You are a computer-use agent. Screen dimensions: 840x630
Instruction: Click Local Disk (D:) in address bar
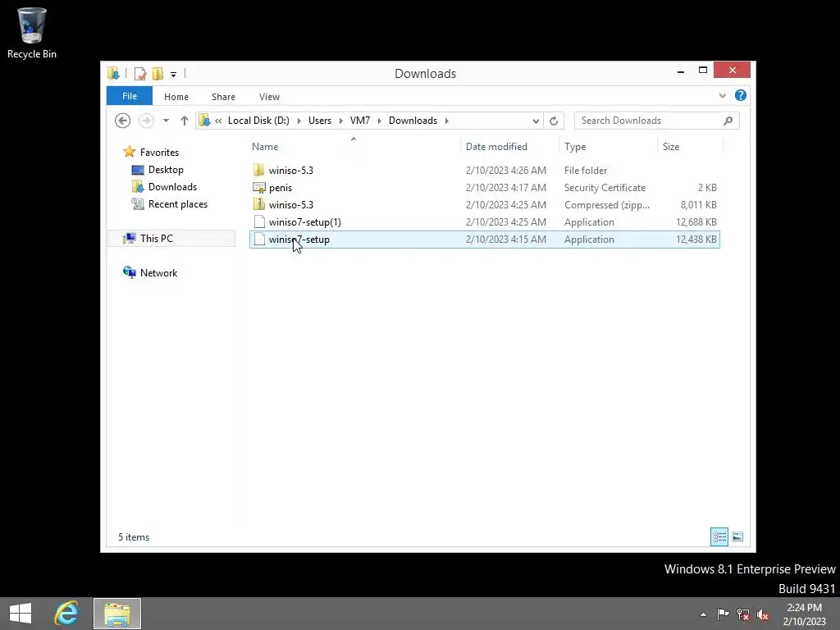pyautogui.click(x=258, y=121)
